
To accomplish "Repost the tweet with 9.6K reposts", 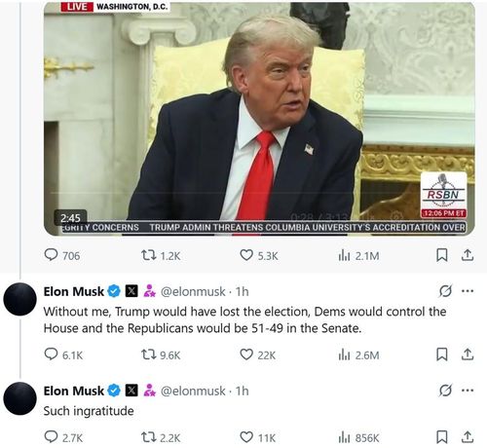I will click(x=161, y=355).
